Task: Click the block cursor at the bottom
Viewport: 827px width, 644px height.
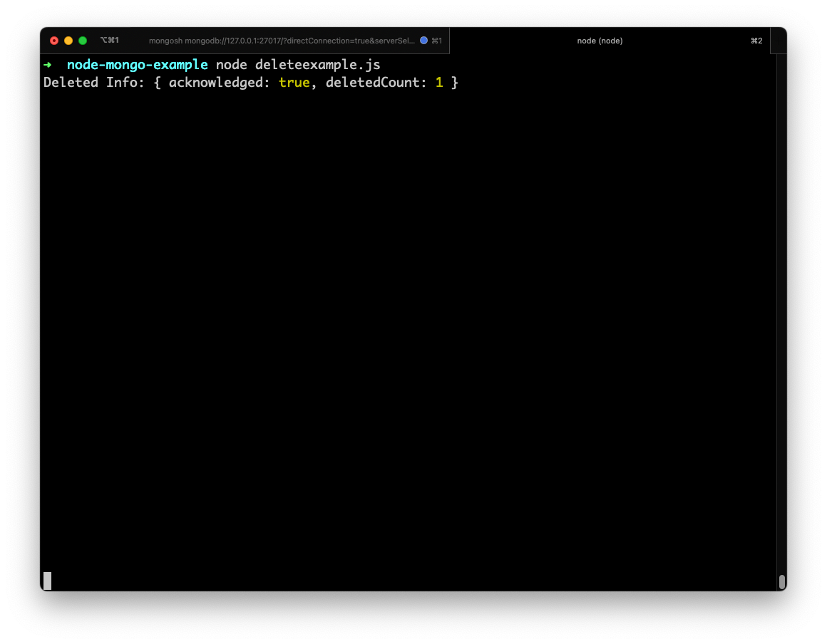Action: (48, 581)
